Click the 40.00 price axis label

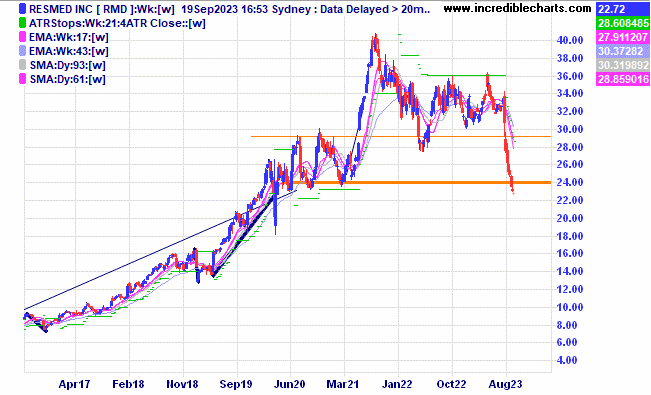tap(570, 40)
